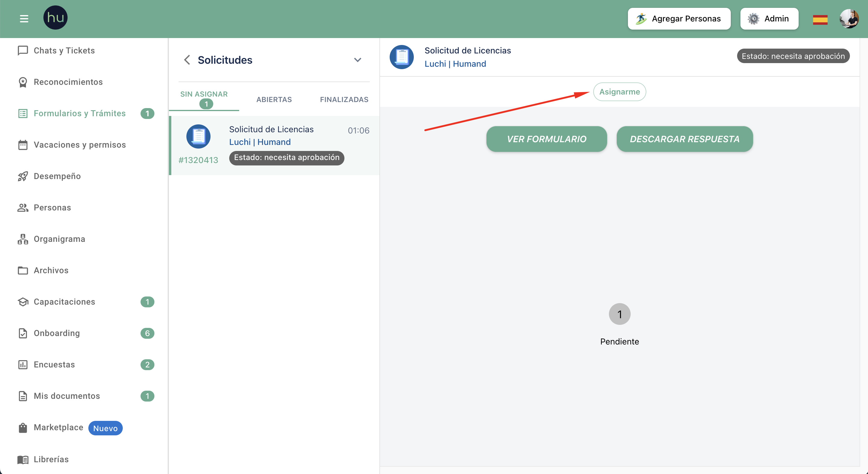Open Luchi | Humand link in request list
The image size is (868, 474).
tap(259, 142)
